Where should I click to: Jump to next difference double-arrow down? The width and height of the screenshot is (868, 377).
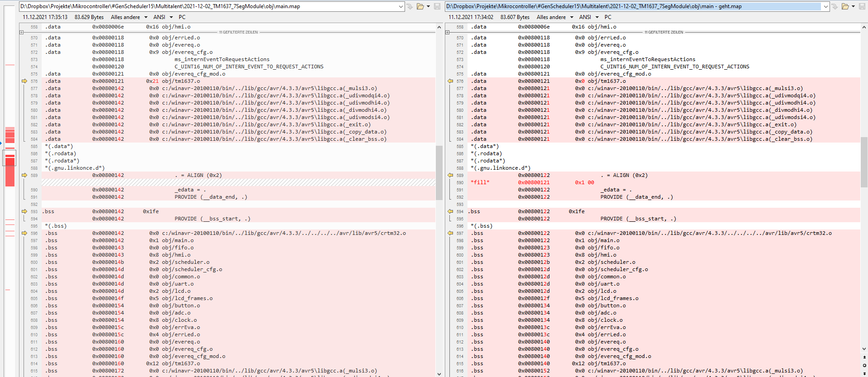pos(864,373)
